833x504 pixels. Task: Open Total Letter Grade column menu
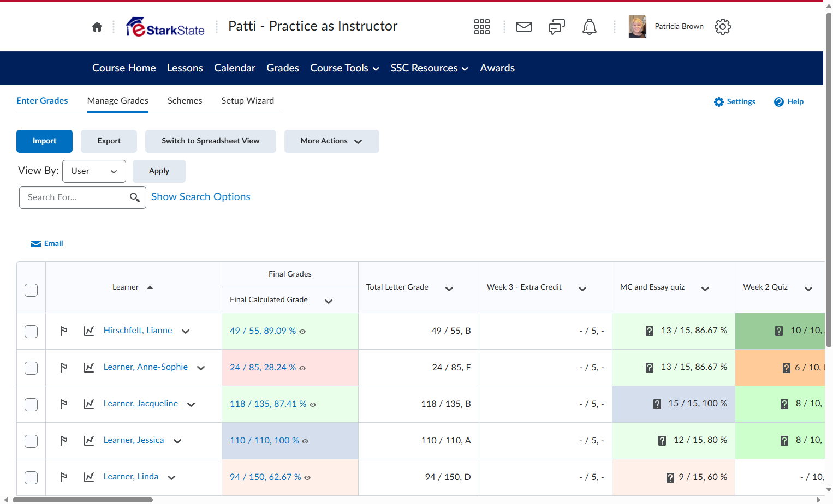pyautogui.click(x=449, y=289)
